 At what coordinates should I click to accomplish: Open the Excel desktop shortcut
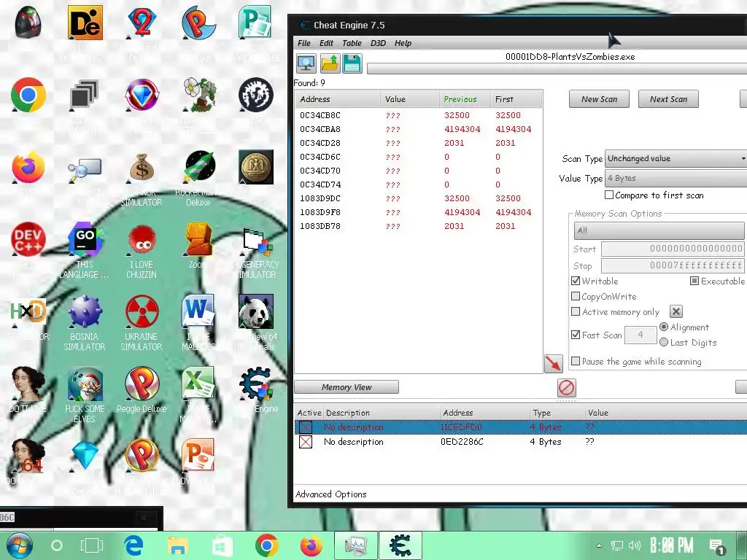click(198, 384)
